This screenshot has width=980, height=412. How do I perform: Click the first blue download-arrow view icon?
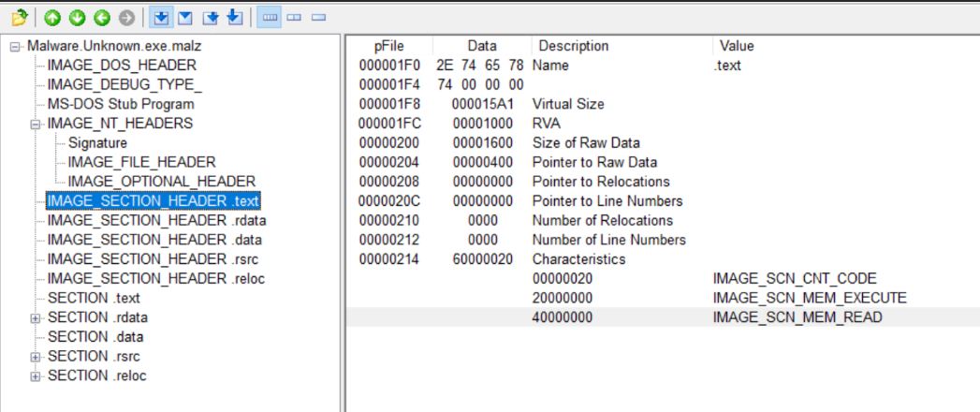(x=160, y=18)
